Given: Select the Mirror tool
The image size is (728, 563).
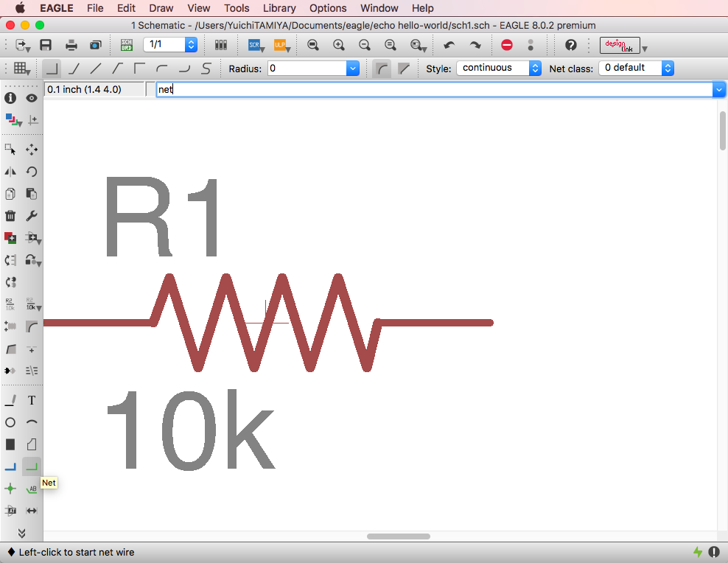Looking at the screenshot, I should (10, 172).
